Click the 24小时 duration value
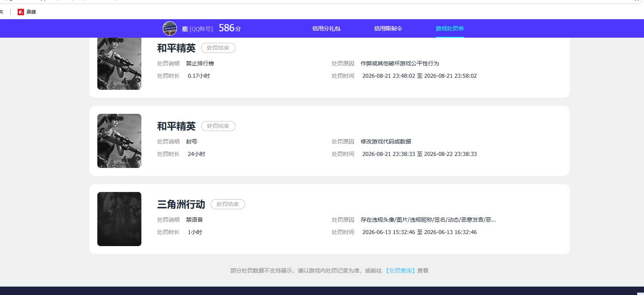Screen dimensions: 644x295 point(196,154)
